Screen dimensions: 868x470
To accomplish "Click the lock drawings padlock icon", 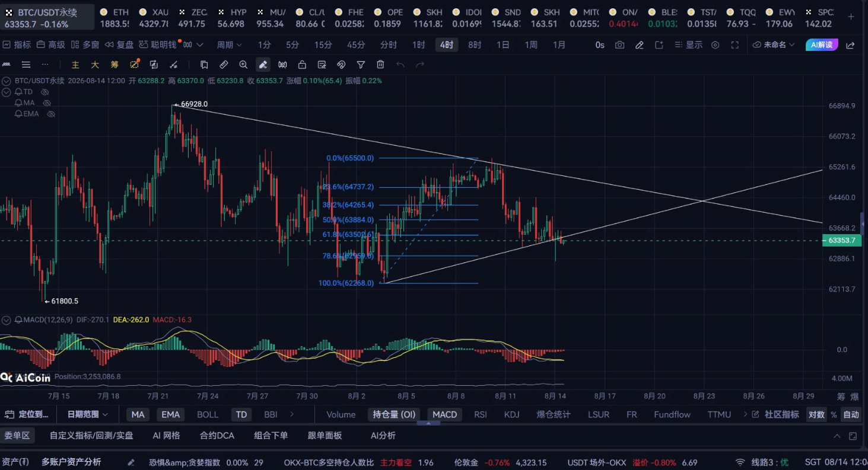I will [302, 65].
